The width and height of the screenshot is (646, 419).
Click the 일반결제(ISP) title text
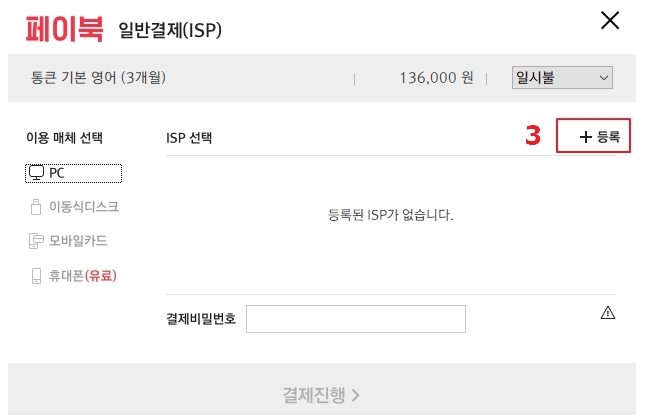(170, 30)
